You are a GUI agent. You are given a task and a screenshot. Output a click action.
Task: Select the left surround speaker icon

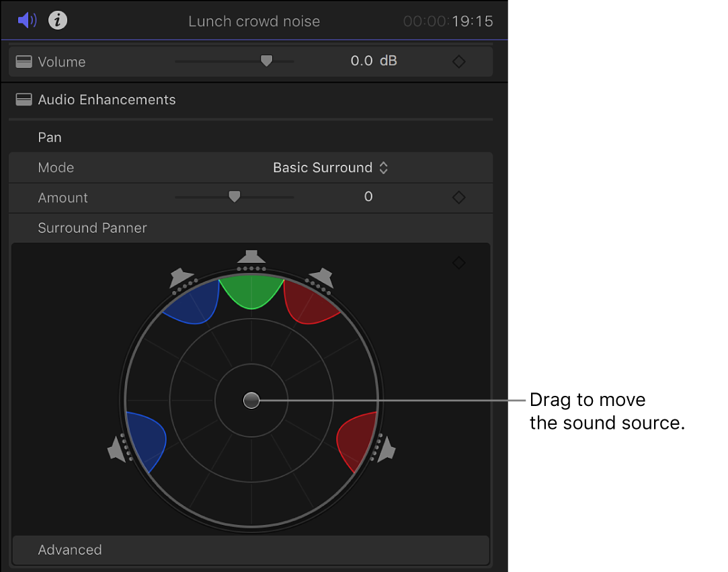pyautogui.click(x=116, y=449)
